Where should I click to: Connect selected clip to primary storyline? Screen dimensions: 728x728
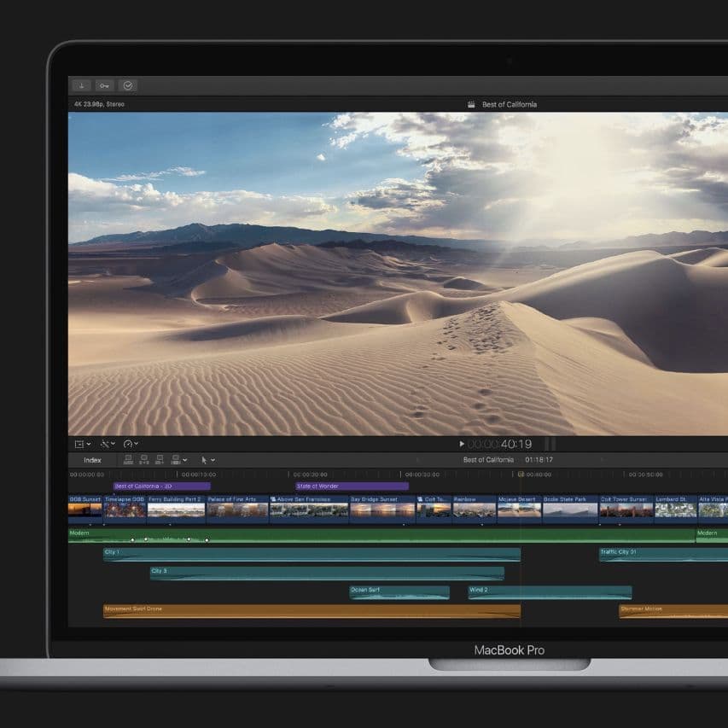[x=128, y=460]
